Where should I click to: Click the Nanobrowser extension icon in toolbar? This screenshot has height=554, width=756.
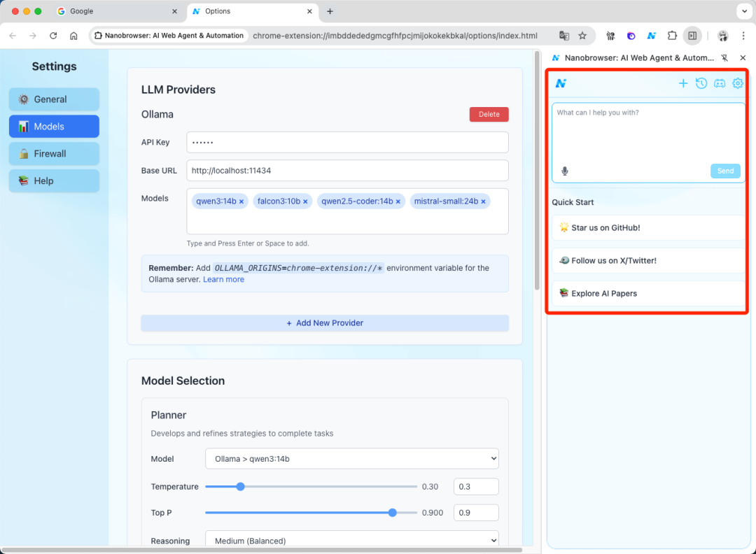(652, 36)
